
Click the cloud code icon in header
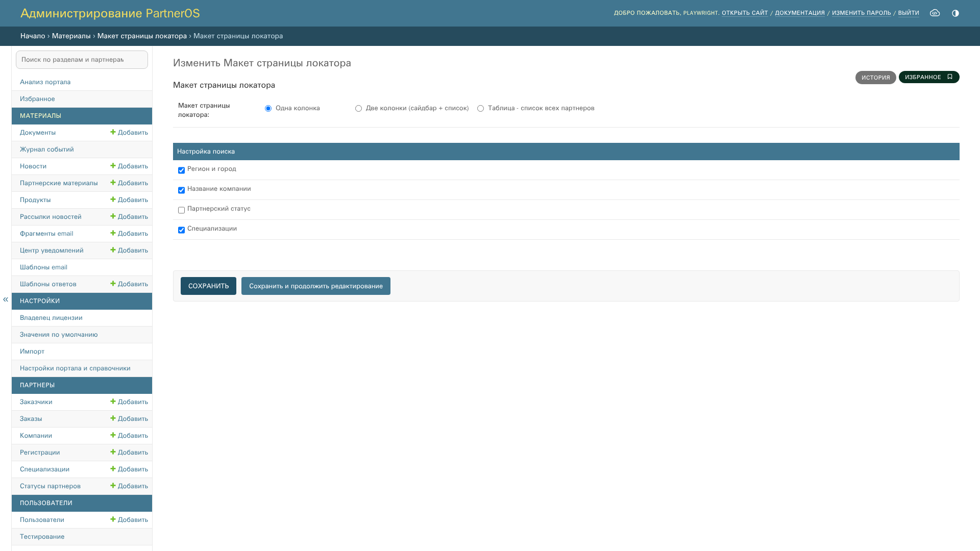(x=935, y=13)
